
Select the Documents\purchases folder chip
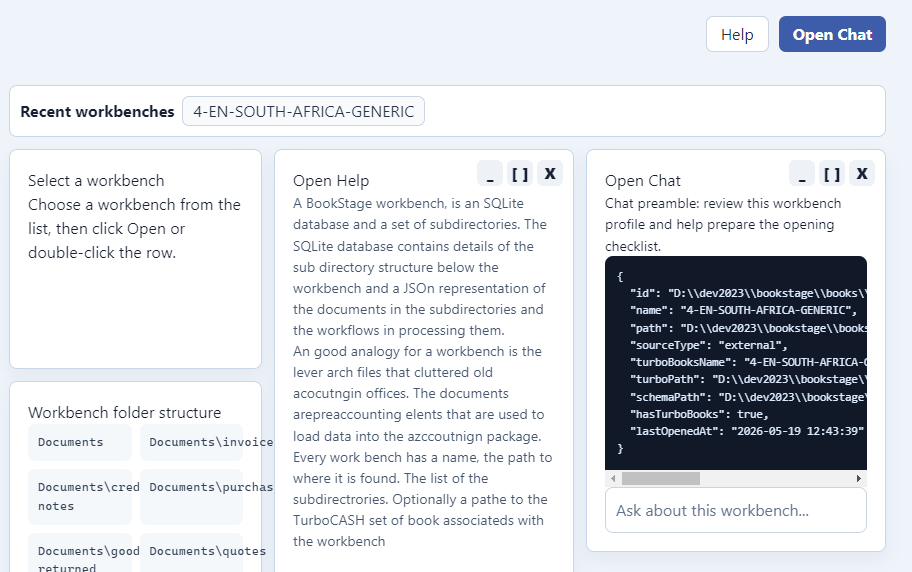click(x=191, y=496)
